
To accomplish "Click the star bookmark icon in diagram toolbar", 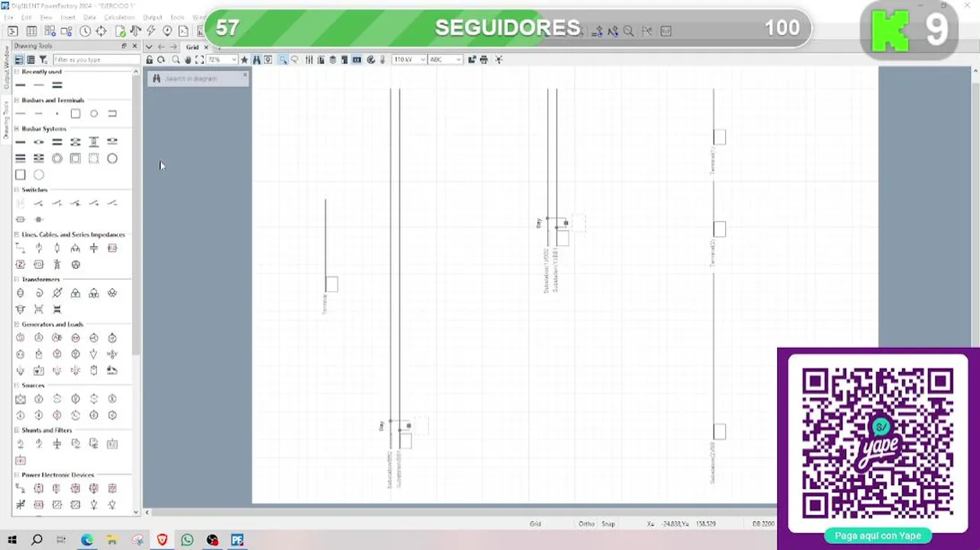I will pyautogui.click(x=244, y=60).
